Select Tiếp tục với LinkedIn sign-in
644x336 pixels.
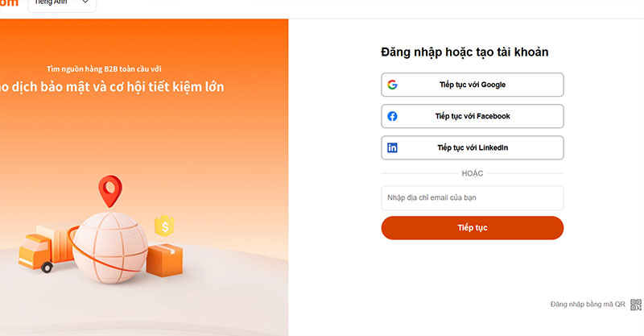(x=473, y=147)
